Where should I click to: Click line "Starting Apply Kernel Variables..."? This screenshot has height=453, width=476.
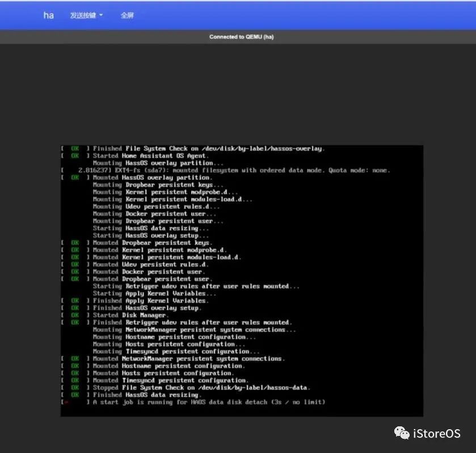tap(154, 294)
